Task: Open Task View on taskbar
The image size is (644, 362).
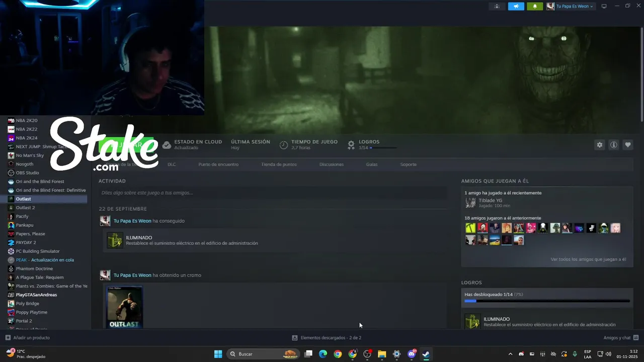Action: (x=308, y=354)
